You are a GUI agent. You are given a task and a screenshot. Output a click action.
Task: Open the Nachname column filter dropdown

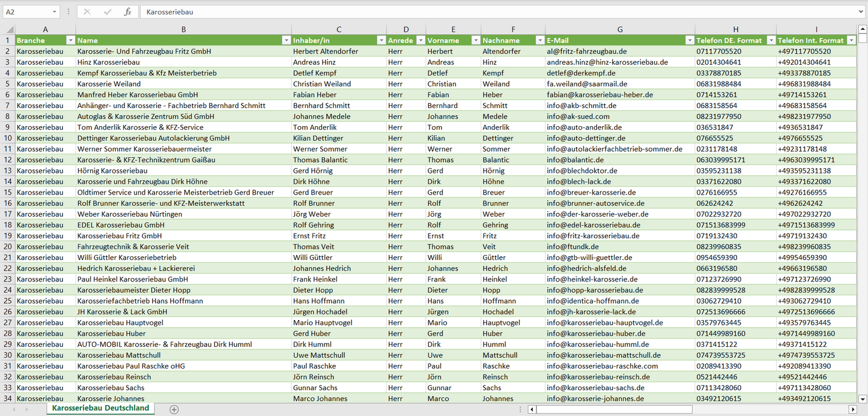539,40
